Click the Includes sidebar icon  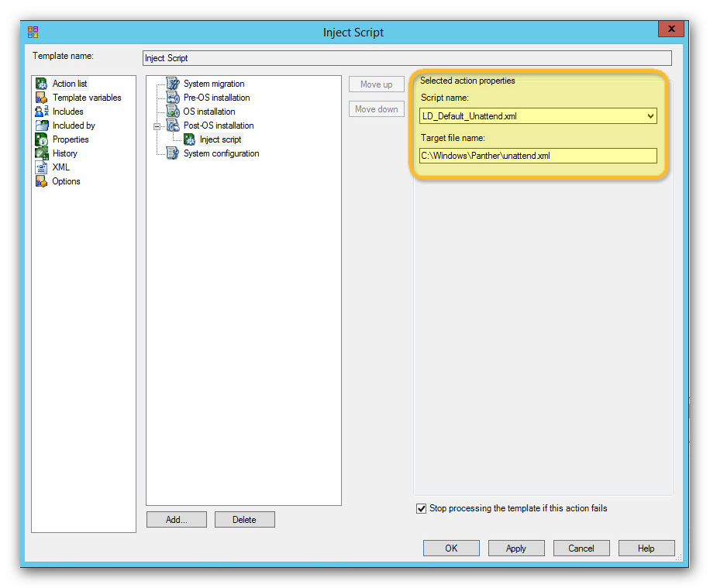pyautogui.click(x=40, y=111)
